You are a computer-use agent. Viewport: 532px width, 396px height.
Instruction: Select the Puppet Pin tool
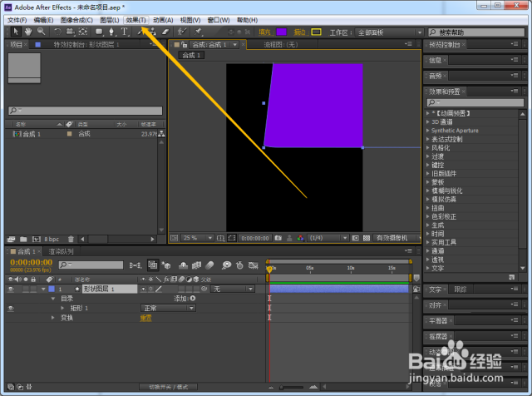click(198, 32)
